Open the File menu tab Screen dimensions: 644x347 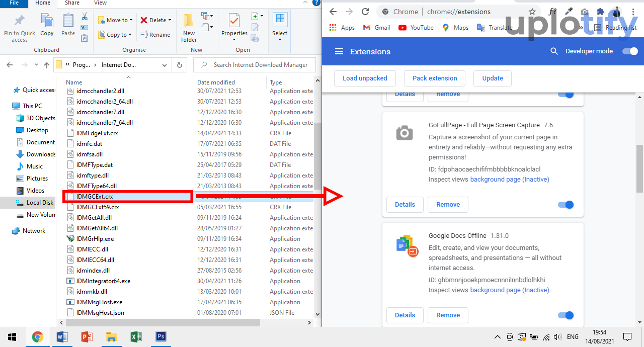pyautogui.click(x=14, y=3)
